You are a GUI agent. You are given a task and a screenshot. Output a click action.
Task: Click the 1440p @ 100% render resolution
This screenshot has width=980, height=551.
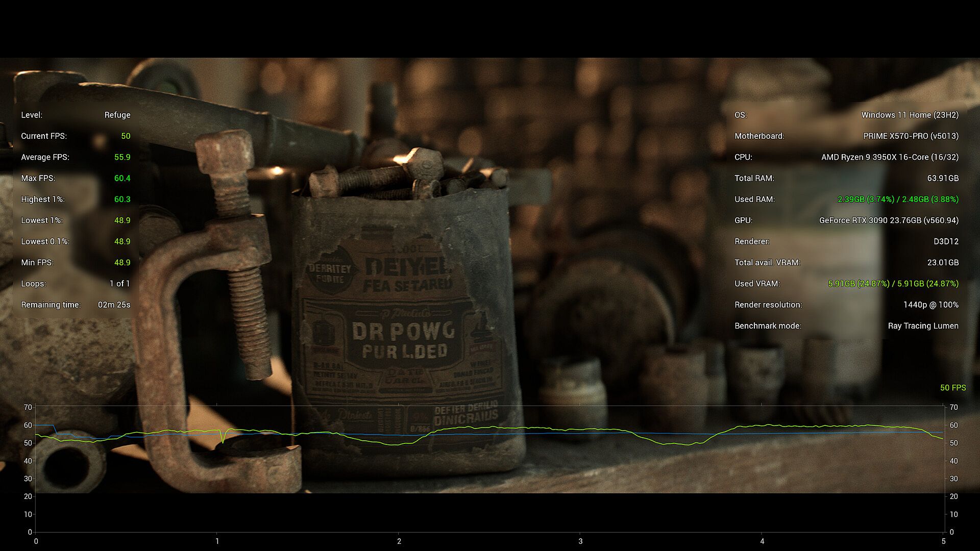tap(930, 305)
